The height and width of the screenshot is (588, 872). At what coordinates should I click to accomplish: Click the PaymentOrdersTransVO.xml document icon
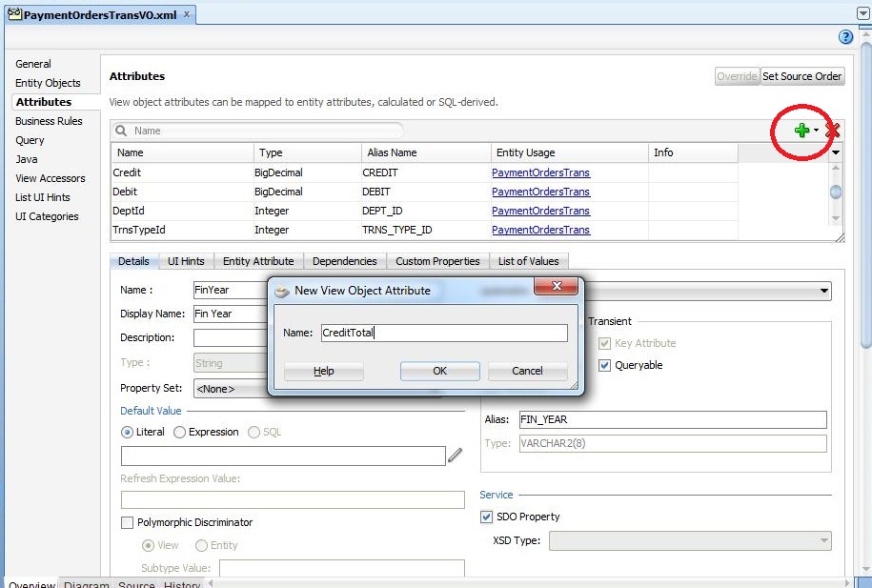[x=15, y=14]
